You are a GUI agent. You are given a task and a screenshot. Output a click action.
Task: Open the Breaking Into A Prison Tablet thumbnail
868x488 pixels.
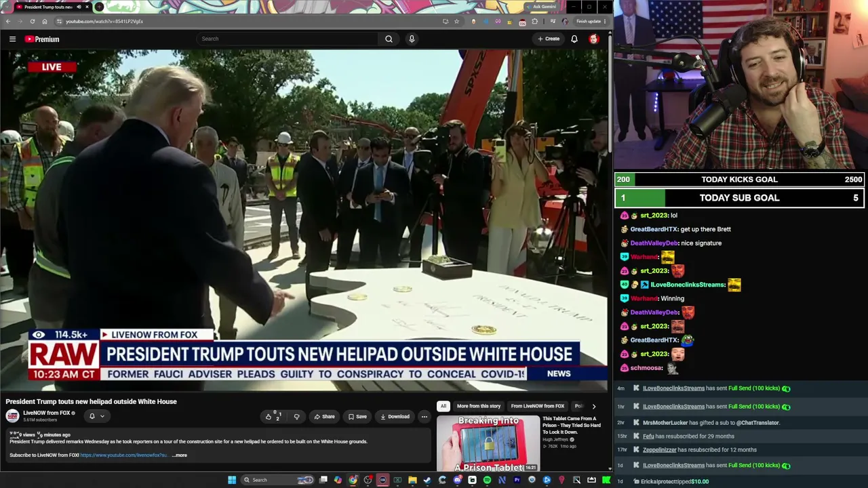[488, 443]
